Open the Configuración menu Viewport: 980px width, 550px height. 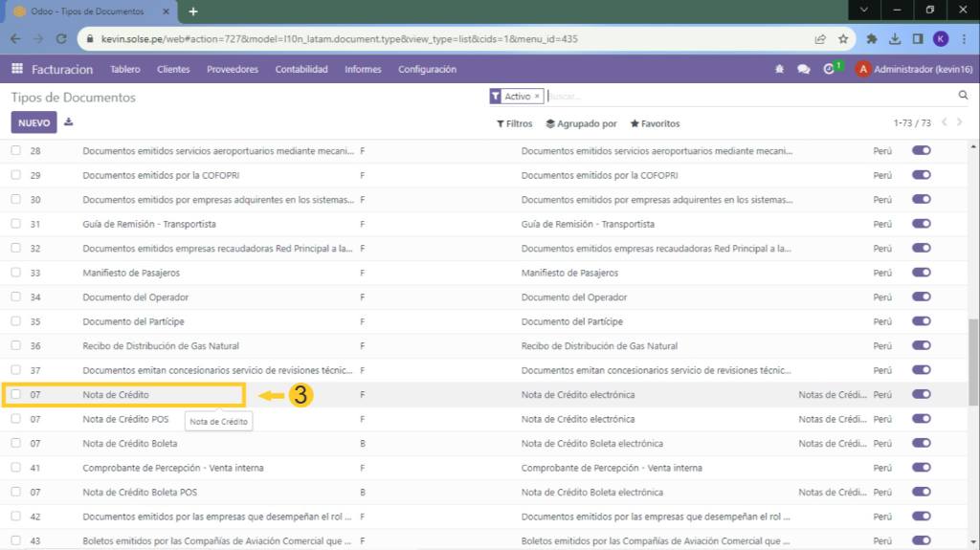point(427,69)
